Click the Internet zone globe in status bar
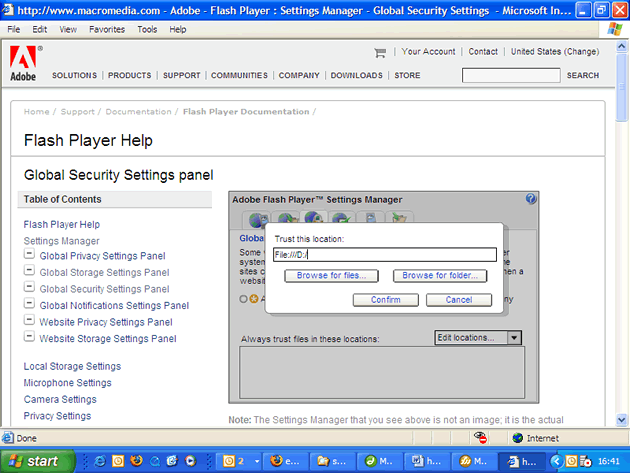Screen dimensions: 630x473 pos(518,438)
